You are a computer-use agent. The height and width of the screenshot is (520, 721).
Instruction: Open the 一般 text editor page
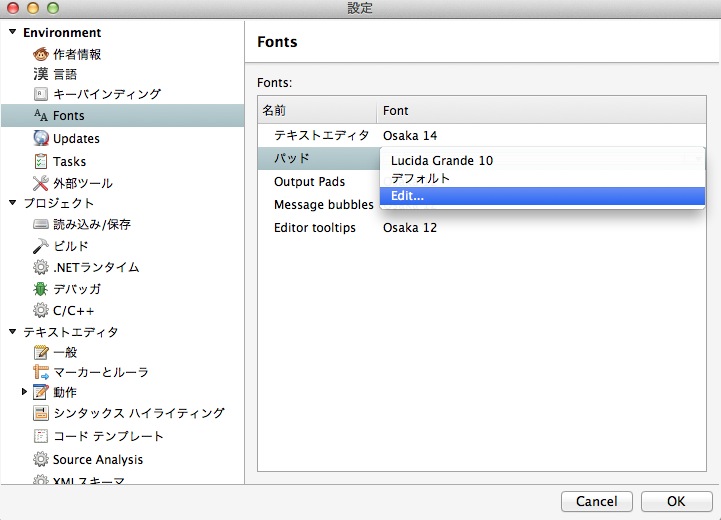tap(65, 352)
